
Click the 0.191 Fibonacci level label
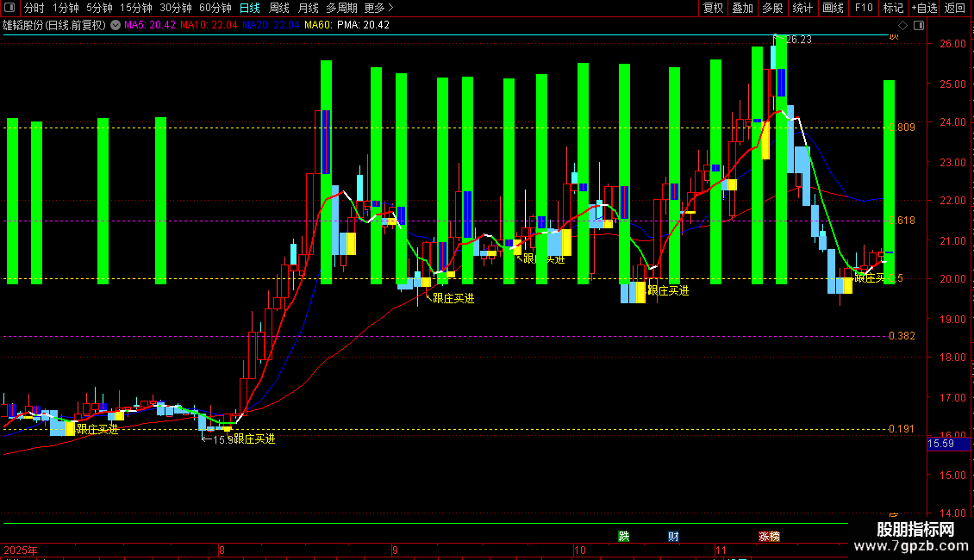(x=902, y=429)
